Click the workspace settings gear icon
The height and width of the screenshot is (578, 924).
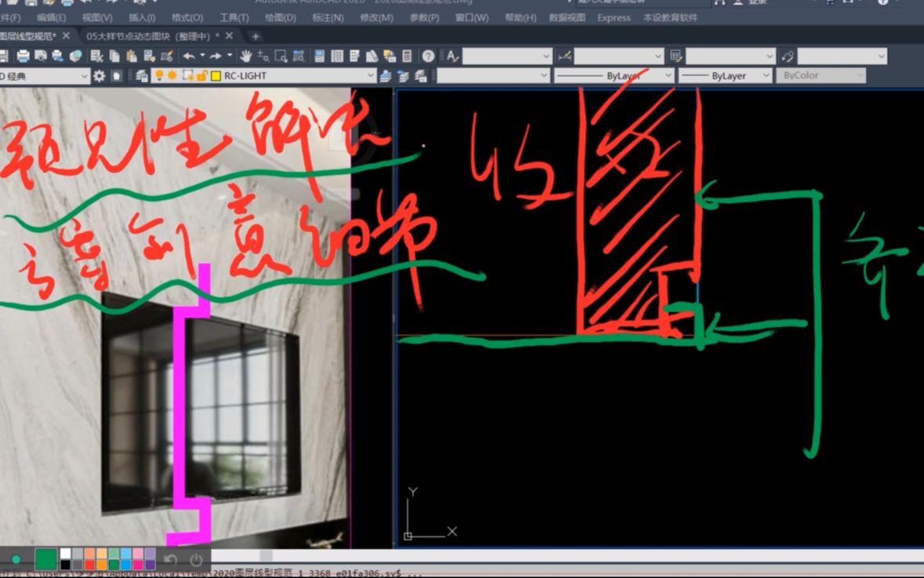pos(100,75)
